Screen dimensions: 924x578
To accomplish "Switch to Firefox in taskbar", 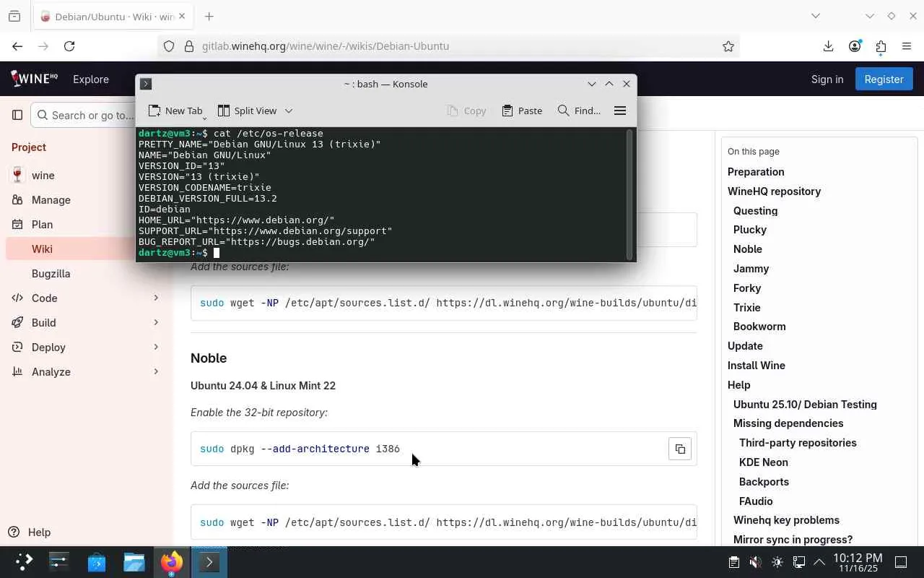I will click(x=172, y=562).
